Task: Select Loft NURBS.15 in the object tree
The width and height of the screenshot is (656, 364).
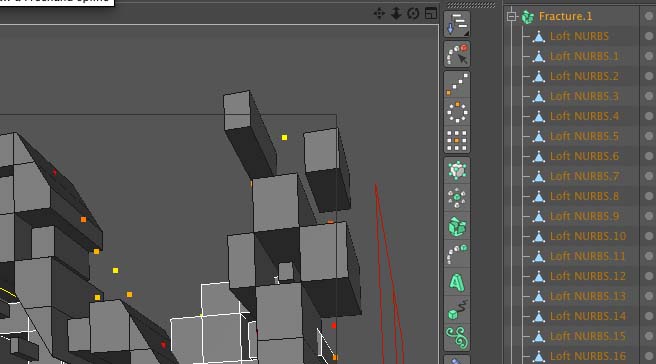Action: click(588, 336)
